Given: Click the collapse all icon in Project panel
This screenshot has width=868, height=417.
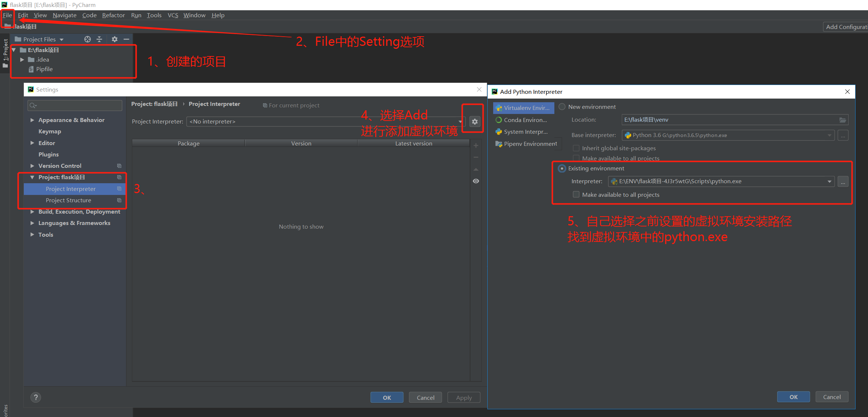Looking at the screenshot, I should [99, 39].
